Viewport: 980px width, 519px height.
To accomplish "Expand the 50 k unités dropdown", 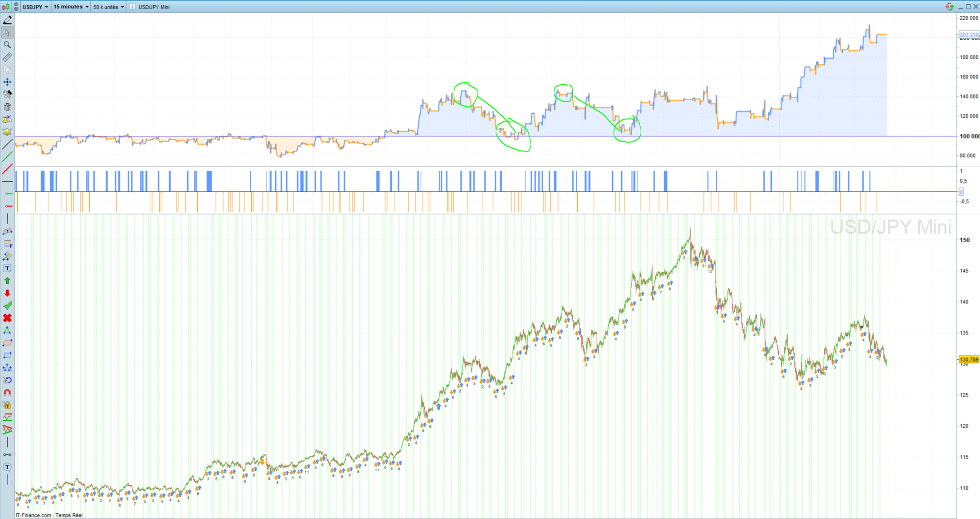I will (109, 7).
